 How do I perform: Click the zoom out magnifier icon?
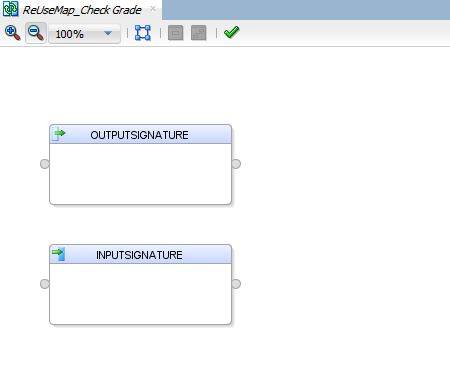(36, 33)
